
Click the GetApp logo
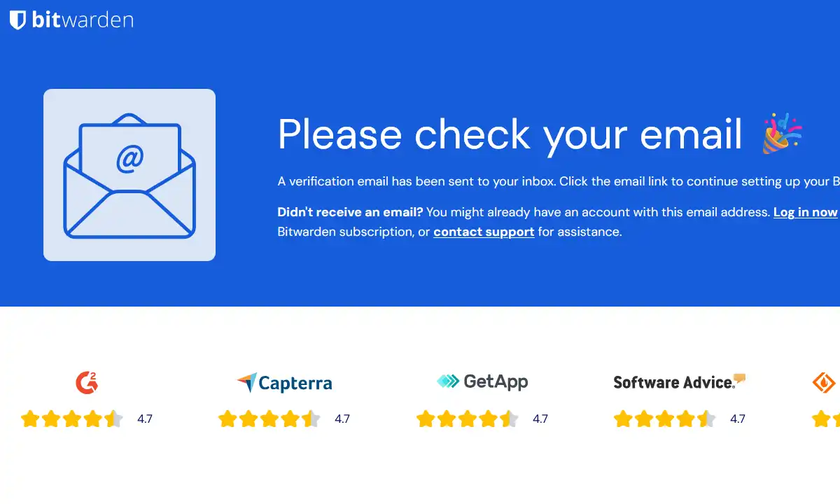point(482,381)
